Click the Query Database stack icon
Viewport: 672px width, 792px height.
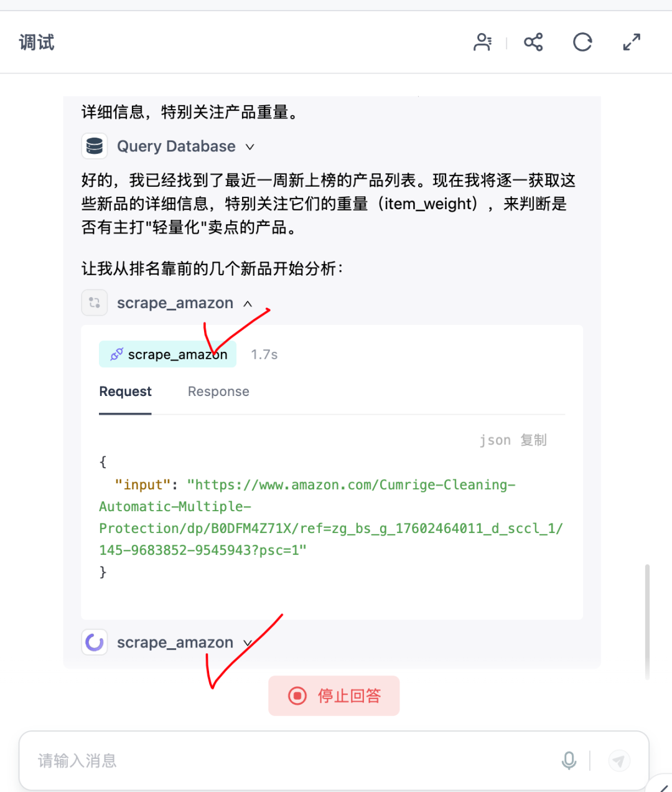pos(95,146)
